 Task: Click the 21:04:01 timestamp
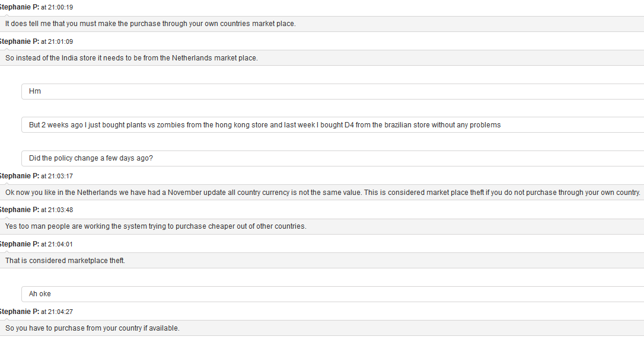(57, 244)
